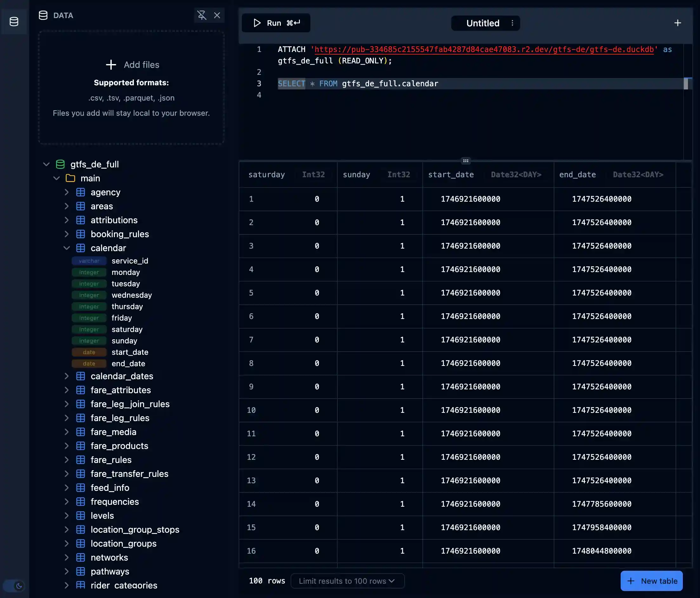Select the Untitled query tab
This screenshot has height=598, width=700.
pyautogui.click(x=482, y=23)
